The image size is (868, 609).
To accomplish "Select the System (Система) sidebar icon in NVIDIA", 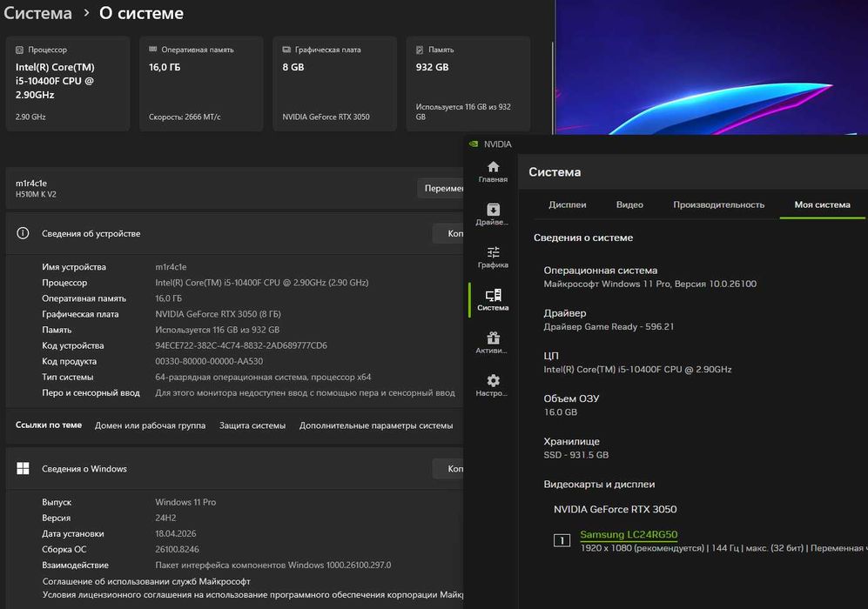I will 493,300.
